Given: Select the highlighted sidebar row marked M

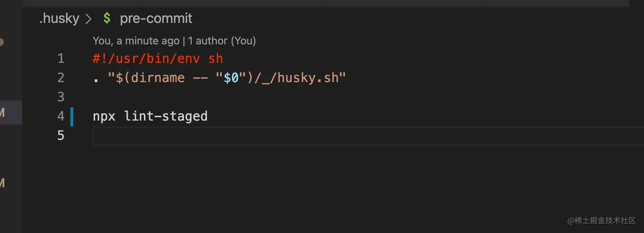Looking at the screenshot, I should click(11, 113).
